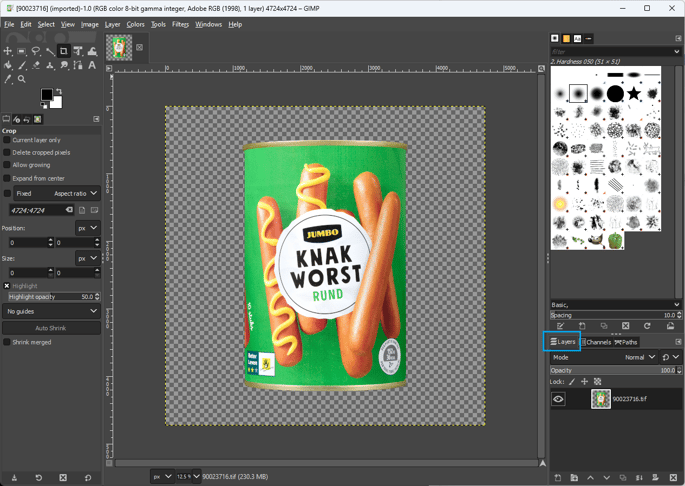Screen dimensions: 685x486
Task: Delete brush icon under Spacing
Action: 626,326
